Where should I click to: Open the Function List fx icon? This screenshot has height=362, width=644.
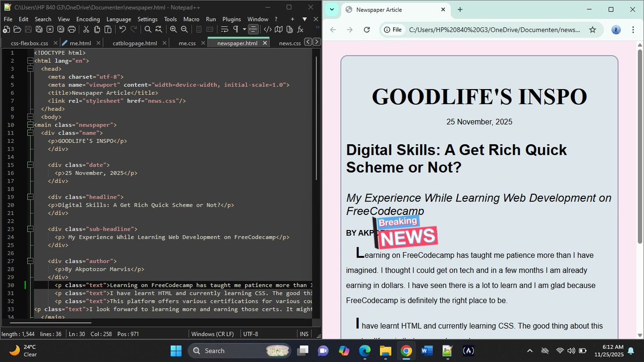coord(300,29)
